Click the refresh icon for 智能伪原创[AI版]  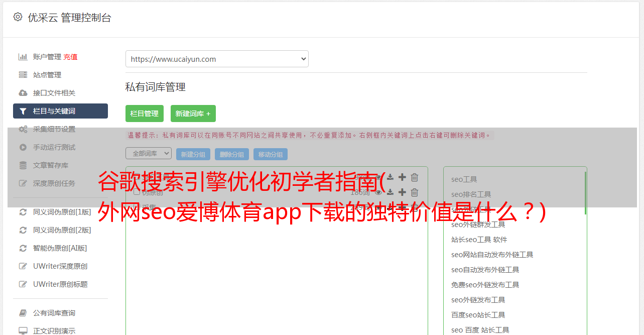[23, 248]
